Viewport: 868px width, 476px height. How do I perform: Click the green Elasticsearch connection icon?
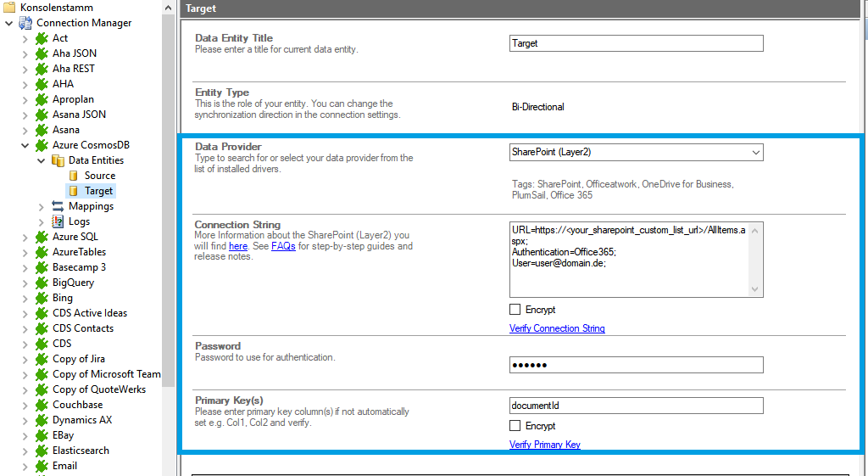click(x=42, y=451)
